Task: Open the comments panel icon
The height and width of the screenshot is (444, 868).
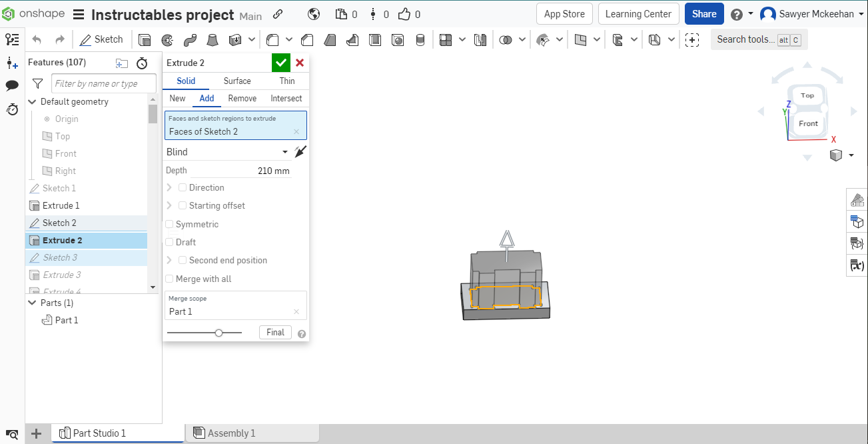Action: click(12, 85)
